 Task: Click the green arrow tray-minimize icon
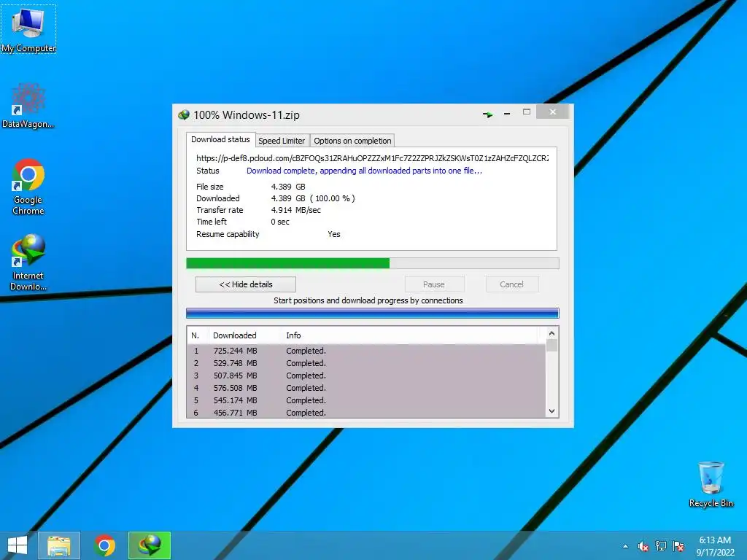click(x=488, y=114)
